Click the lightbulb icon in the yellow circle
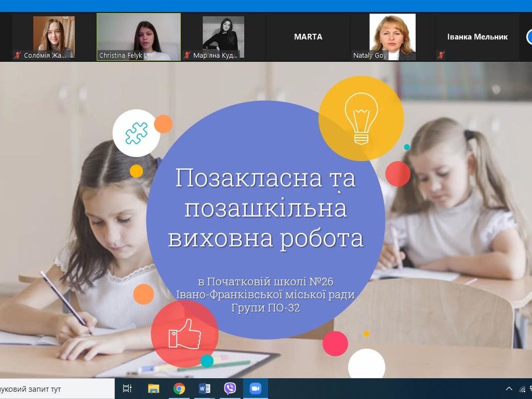Viewport: 532px width, 399px height. 361,118
